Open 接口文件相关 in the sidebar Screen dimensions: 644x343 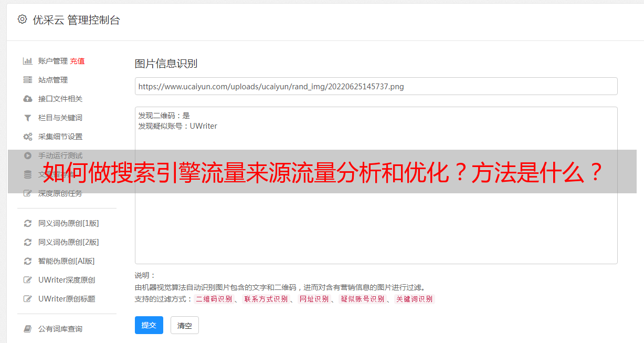tap(60, 99)
